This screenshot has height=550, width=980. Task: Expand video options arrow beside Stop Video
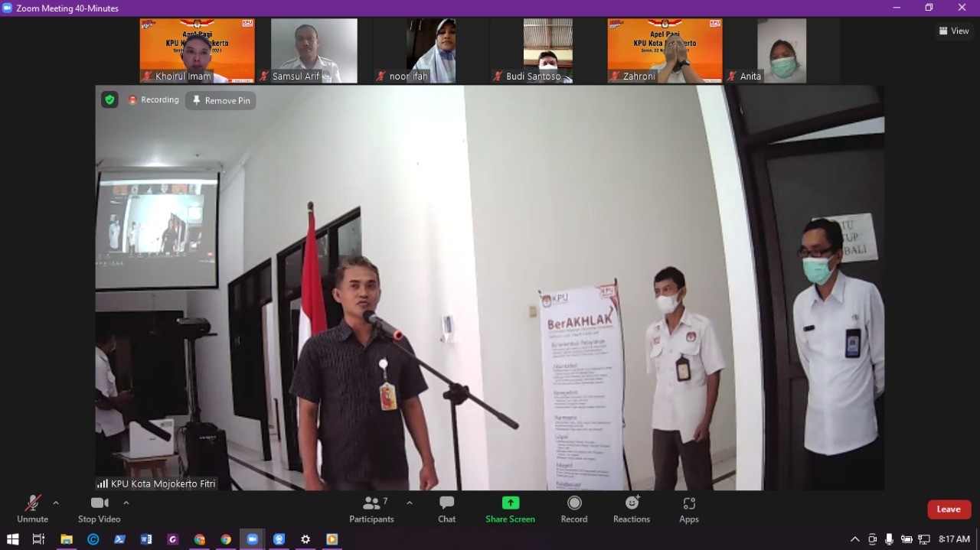tap(126, 503)
